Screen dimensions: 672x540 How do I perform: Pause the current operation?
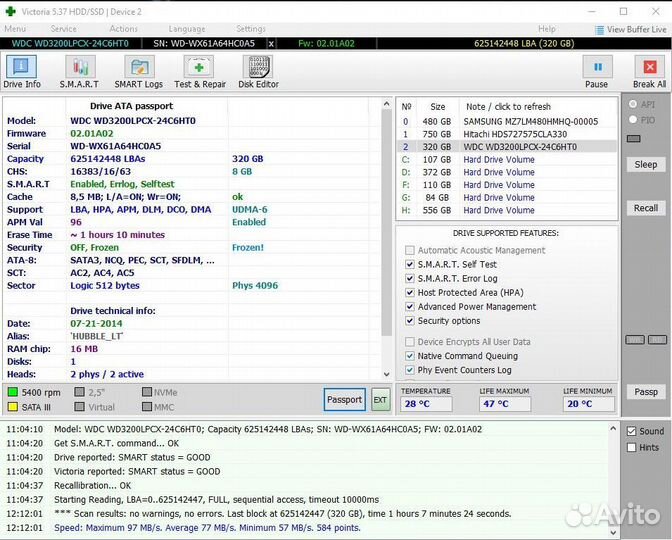pos(596,71)
